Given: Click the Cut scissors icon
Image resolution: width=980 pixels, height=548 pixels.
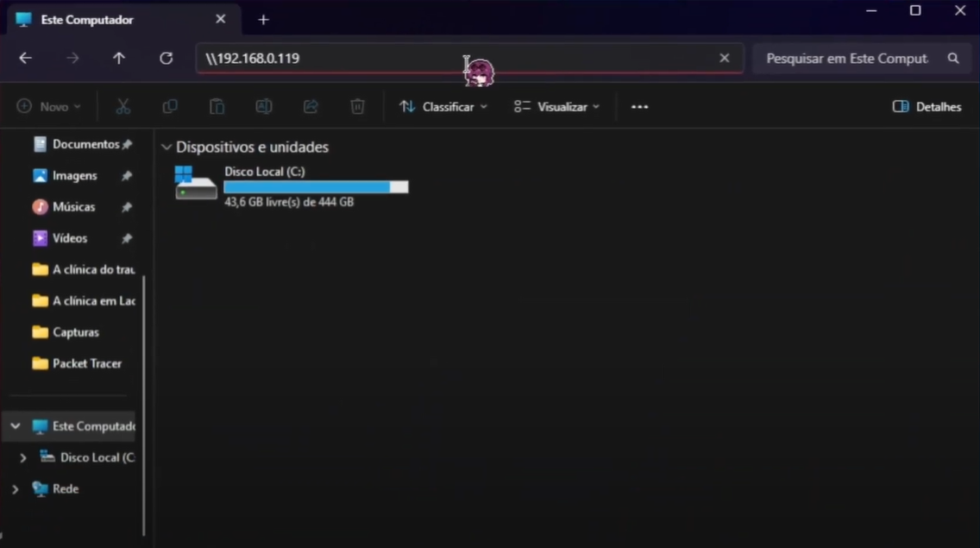Looking at the screenshot, I should pyautogui.click(x=123, y=106).
